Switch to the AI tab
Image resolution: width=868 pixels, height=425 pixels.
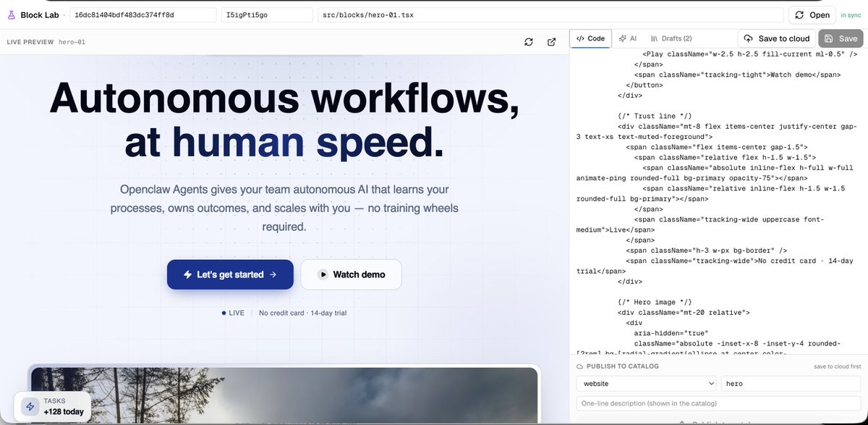[x=628, y=38]
